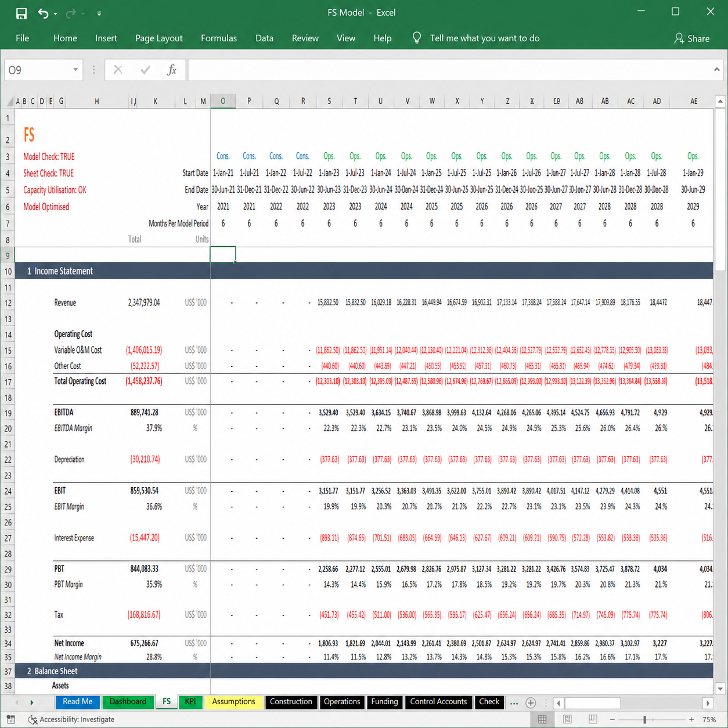Open zoom dialog via 75% label
Image resolution: width=728 pixels, height=728 pixels.
(709, 719)
